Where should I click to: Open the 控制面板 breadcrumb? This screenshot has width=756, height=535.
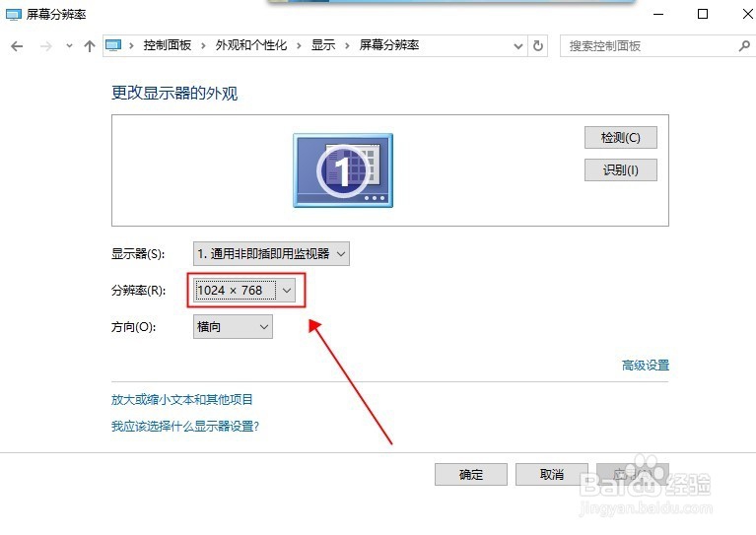point(168,45)
